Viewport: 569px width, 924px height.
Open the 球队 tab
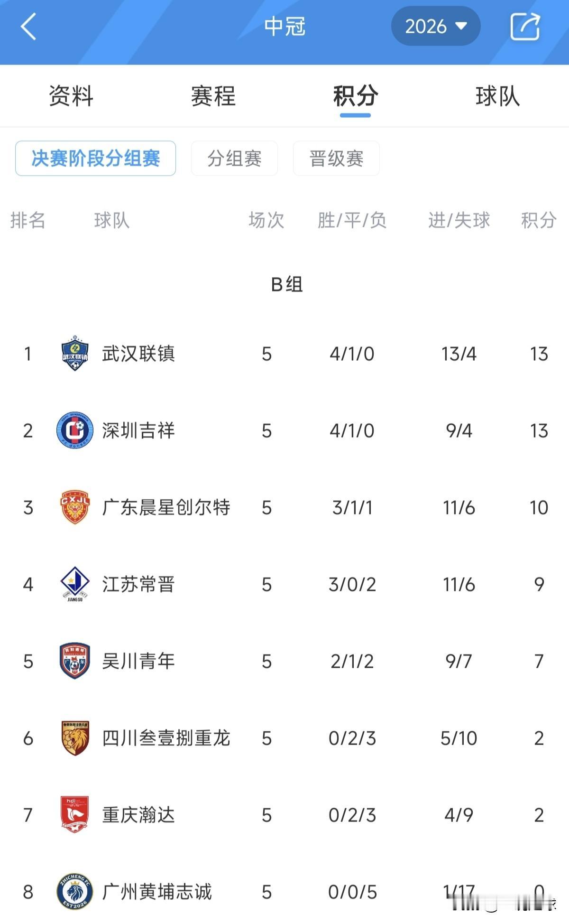(498, 96)
